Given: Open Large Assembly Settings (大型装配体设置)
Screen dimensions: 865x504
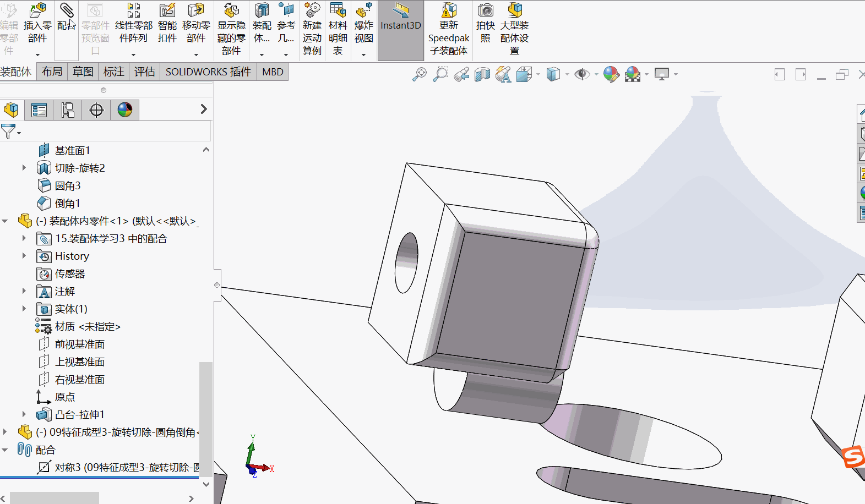Looking at the screenshot, I should (515, 10).
